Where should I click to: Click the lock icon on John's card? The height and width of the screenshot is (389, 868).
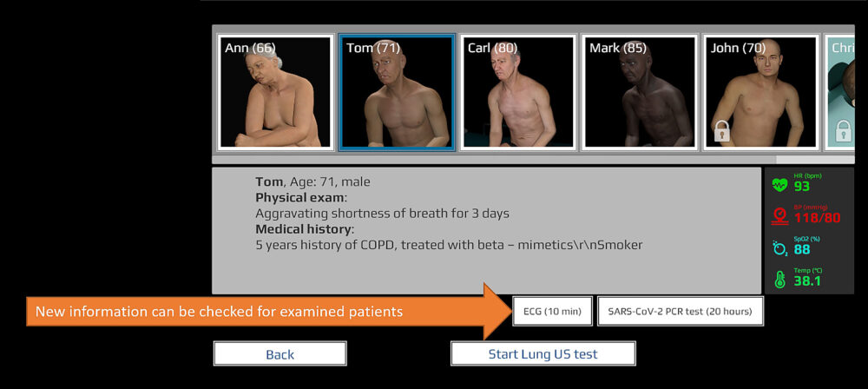tap(720, 131)
